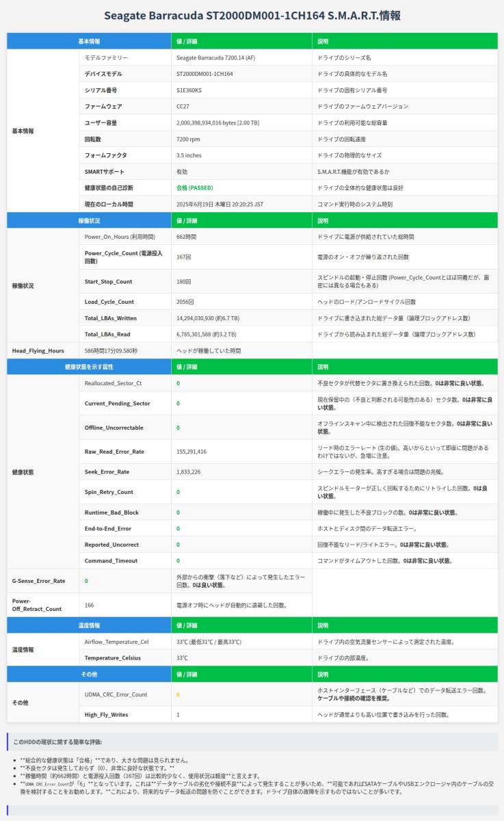Select the 'Offline_Uncorrectable' attribute name
504x821 pixels.
(x=114, y=428)
